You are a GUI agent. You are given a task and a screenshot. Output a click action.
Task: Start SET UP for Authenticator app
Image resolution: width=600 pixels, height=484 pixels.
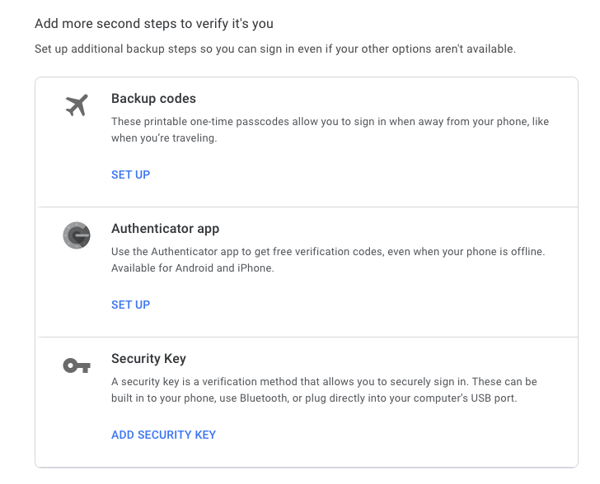pyautogui.click(x=130, y=305)
